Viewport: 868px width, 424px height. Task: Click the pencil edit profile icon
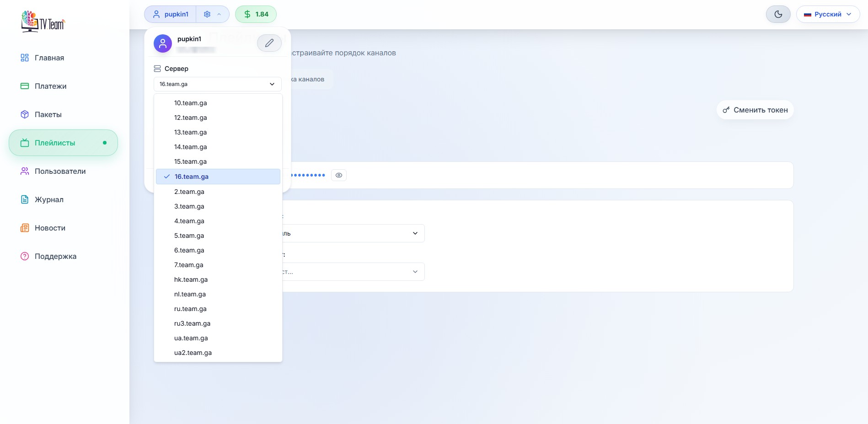click(269, 43)
